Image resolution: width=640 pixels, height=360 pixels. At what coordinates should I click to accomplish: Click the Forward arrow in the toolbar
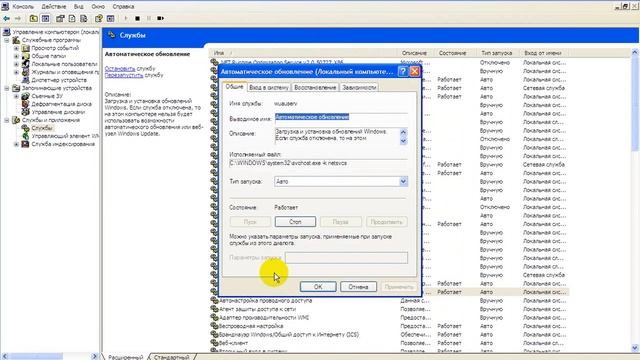18,18
